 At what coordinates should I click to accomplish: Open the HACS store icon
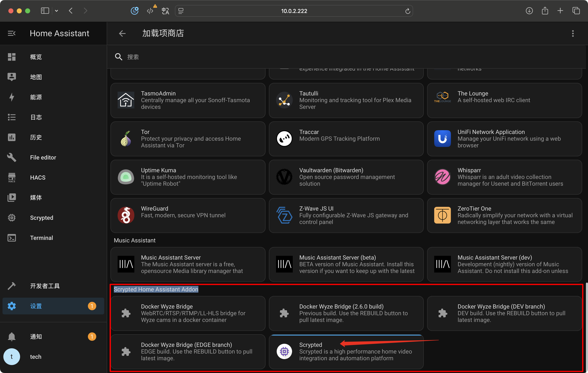pos(12,177)
